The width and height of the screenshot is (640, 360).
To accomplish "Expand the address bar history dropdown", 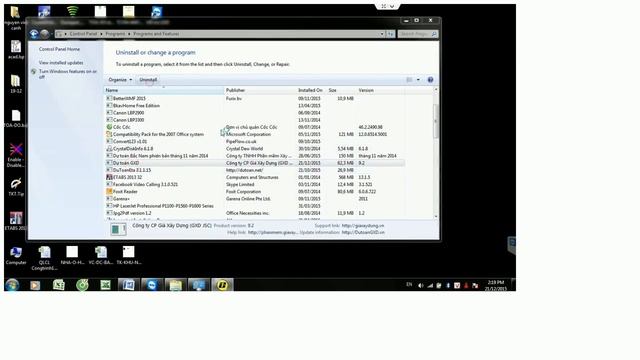I will click(382, 34).
